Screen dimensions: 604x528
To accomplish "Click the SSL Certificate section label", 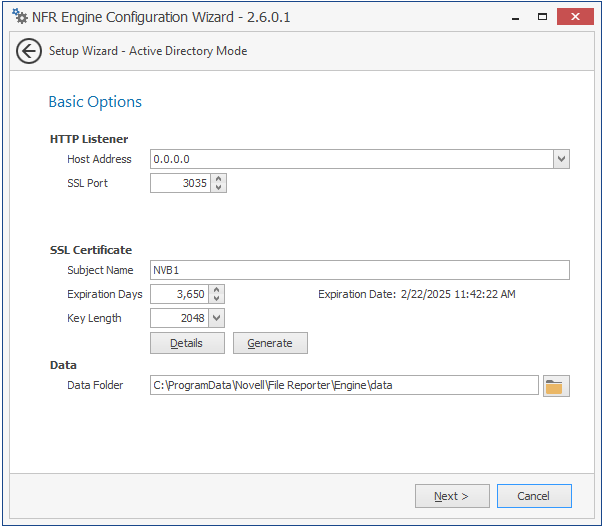I will point(91,250).
